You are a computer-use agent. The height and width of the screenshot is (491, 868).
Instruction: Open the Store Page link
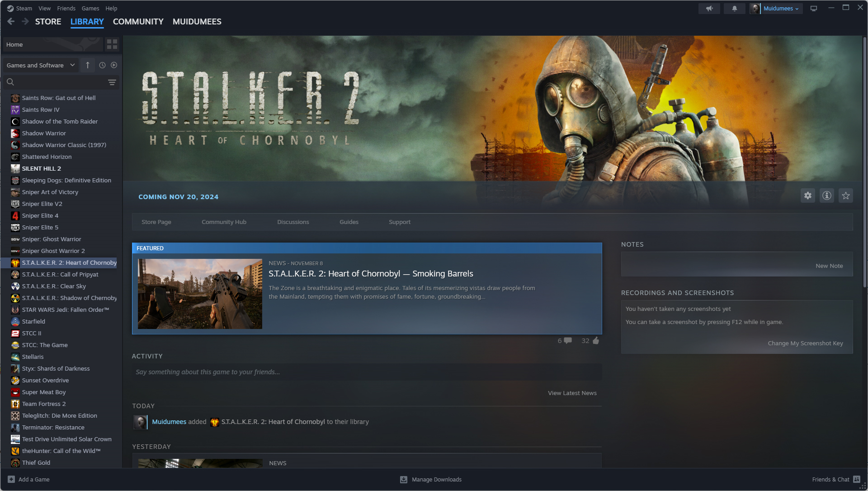coord(156,222)
